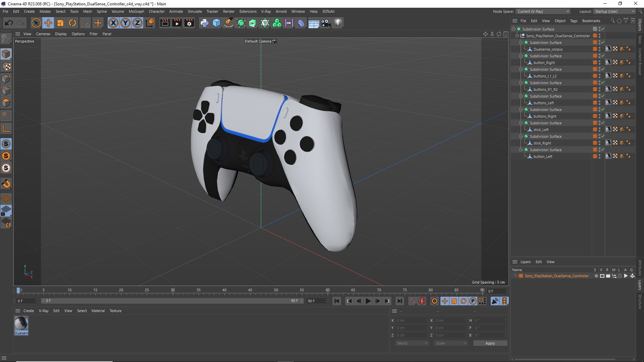The width and height of the screenshot is (644, 362).
Task: Click the Subdivision Surface generator icon
Action: (x=241, y=23)
